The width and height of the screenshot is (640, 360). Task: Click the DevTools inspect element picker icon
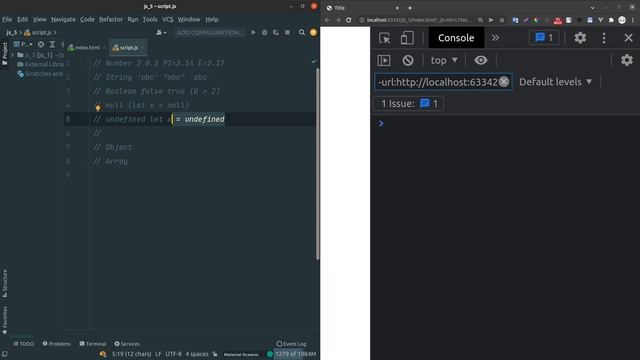[x=384, y=38]
